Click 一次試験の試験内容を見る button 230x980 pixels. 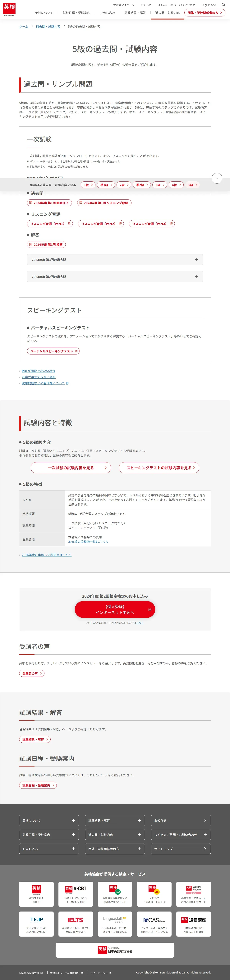click(71, 468)
